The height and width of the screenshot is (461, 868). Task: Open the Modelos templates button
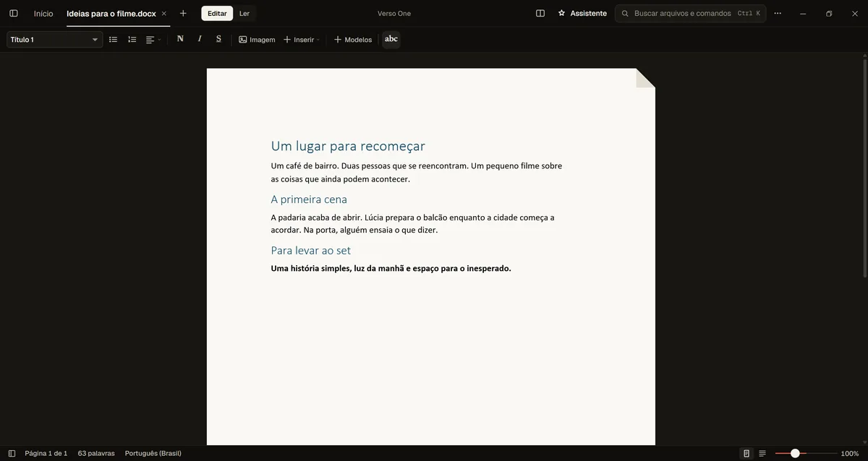tap(353, 40)
